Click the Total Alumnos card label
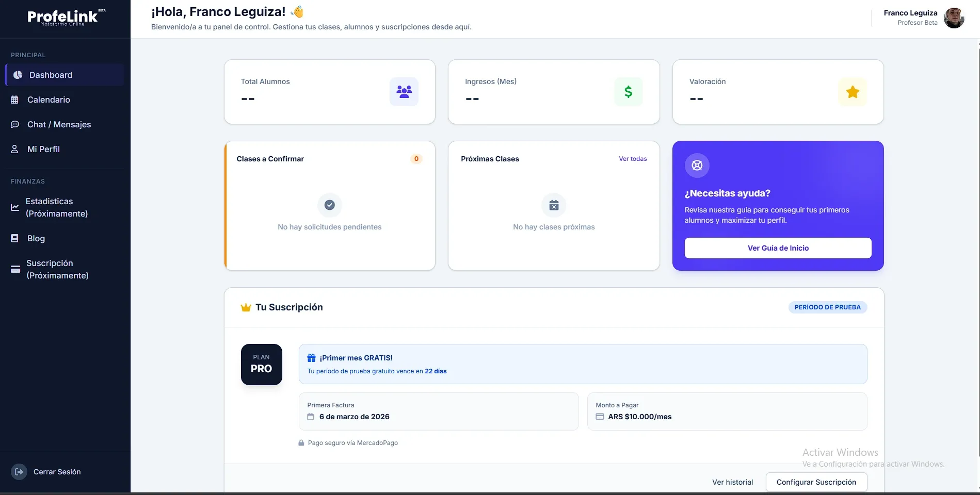This screenshot has width=980, height=495. (x=265, y=81)
